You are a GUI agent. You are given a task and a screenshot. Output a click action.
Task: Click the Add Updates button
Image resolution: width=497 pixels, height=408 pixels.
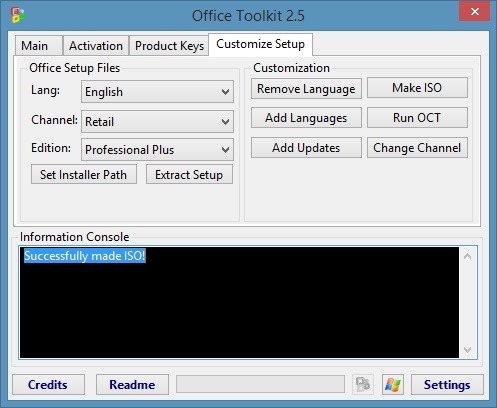pos(306,148)
